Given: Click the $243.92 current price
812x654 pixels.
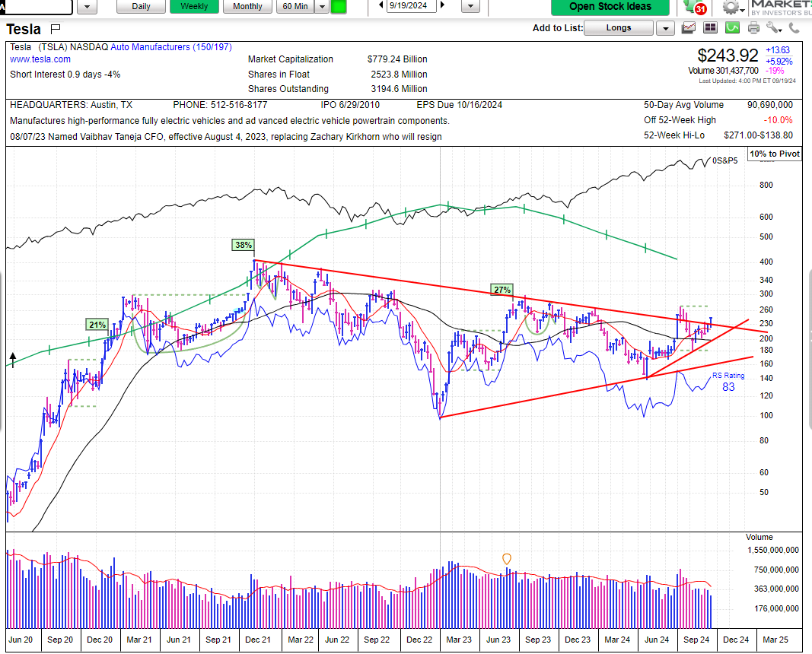Looking at the screenshot, I should (x=728, y=55).
